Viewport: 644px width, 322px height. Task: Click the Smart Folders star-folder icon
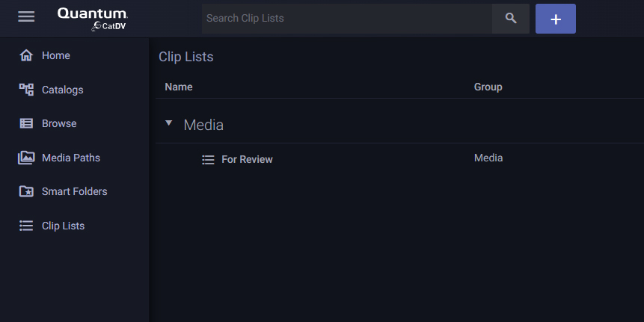(26, 191)
